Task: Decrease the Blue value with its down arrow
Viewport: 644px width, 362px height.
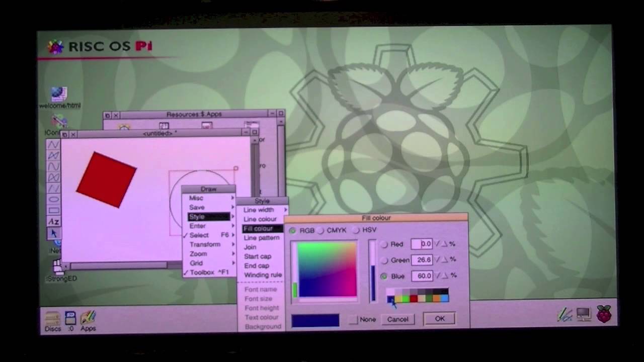Action: point(437,276)
